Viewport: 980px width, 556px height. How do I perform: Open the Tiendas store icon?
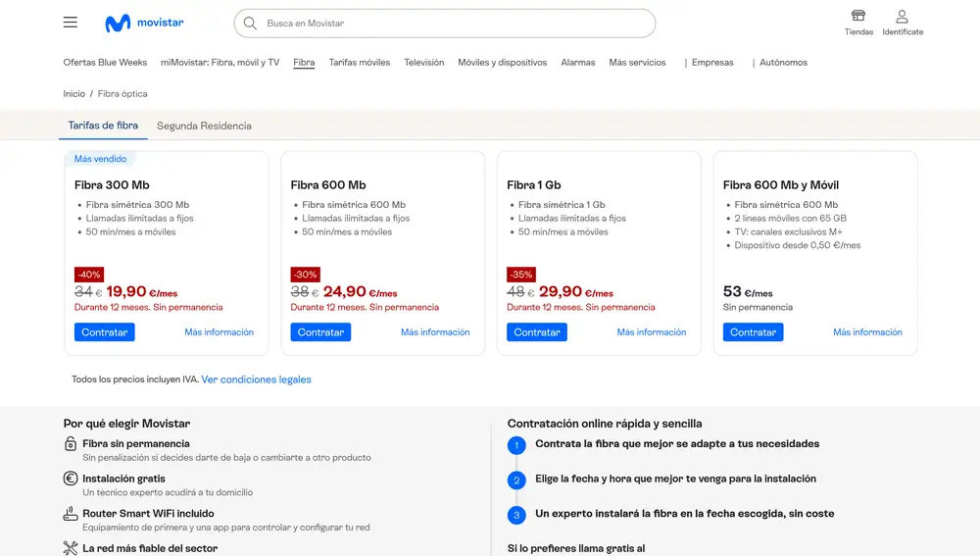tap(858, 16)
